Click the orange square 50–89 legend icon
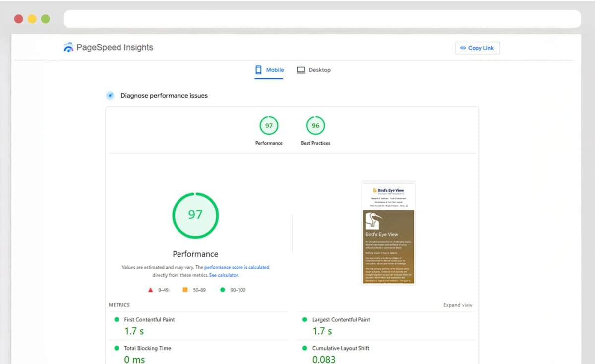 coord(185,290)
